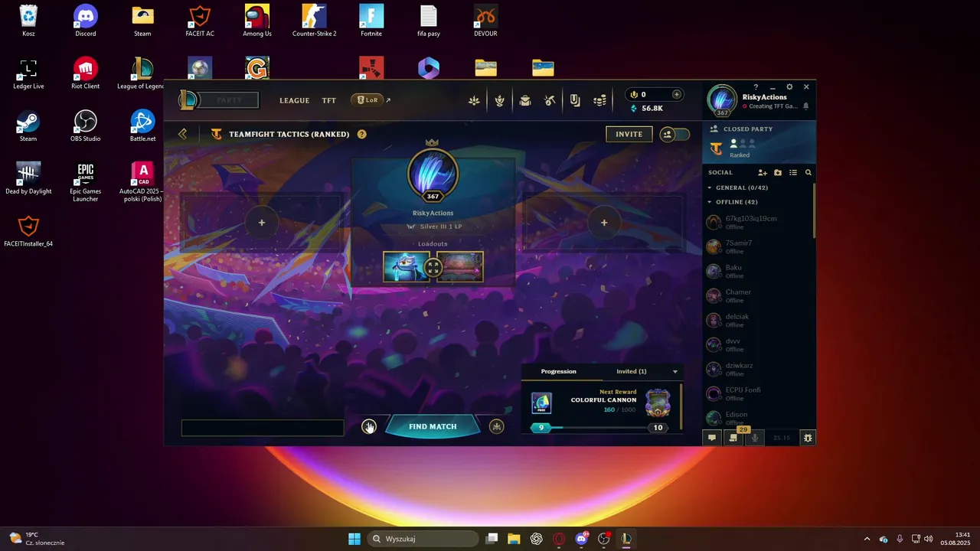Open File Explorer from the taskbar
The height and width of the screenshot is (551, 980).
(514, 539)
